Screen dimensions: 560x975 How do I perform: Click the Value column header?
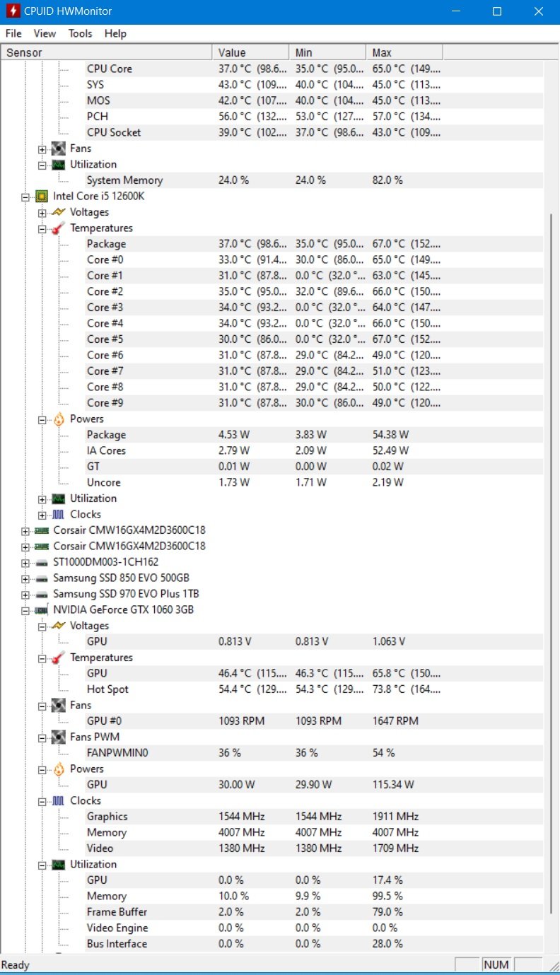coord(250,52)
